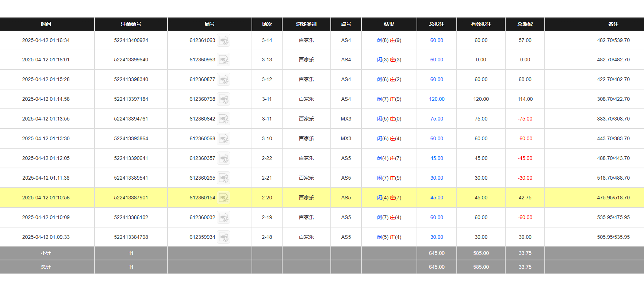View replay icon for round 612360032
Screen dimensions: 644x287
(223, 217)
